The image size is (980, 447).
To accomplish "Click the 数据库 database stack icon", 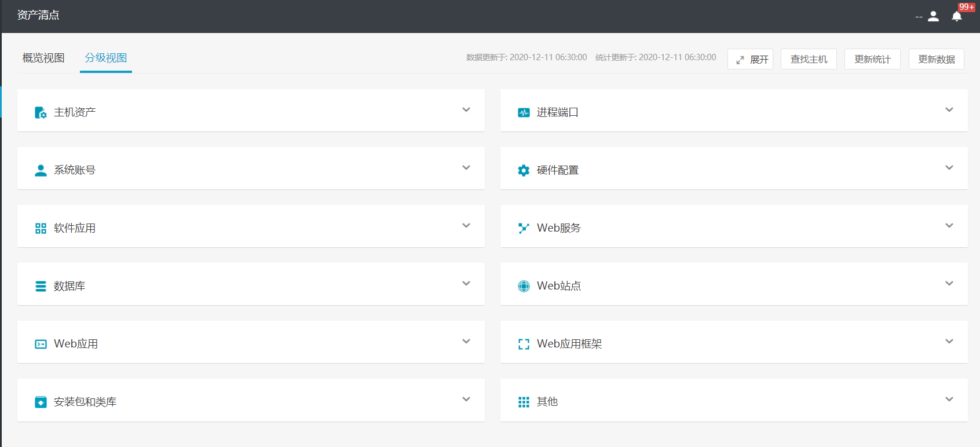I will tap(41, 286).
